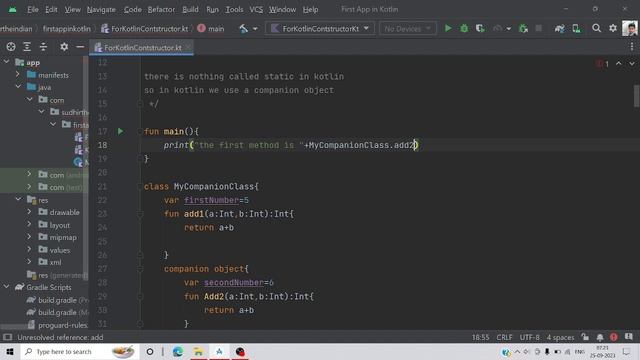Collapse Gradle Scripts node

7,287
